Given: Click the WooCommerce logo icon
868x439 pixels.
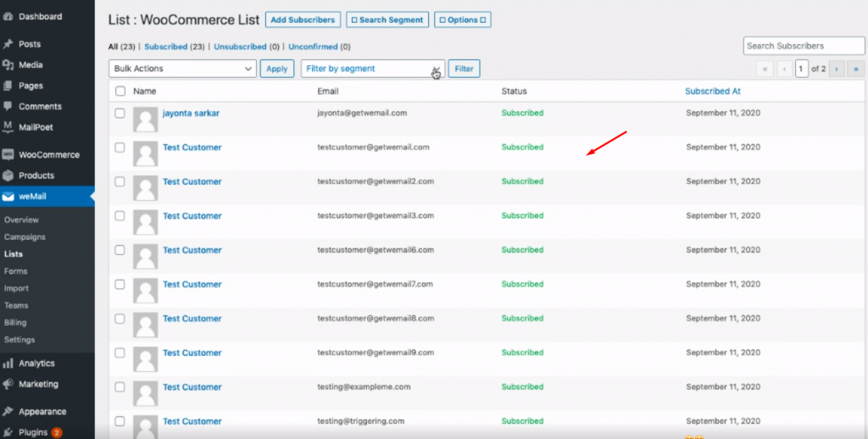Looking at the screenshot, I should (8, 155).
